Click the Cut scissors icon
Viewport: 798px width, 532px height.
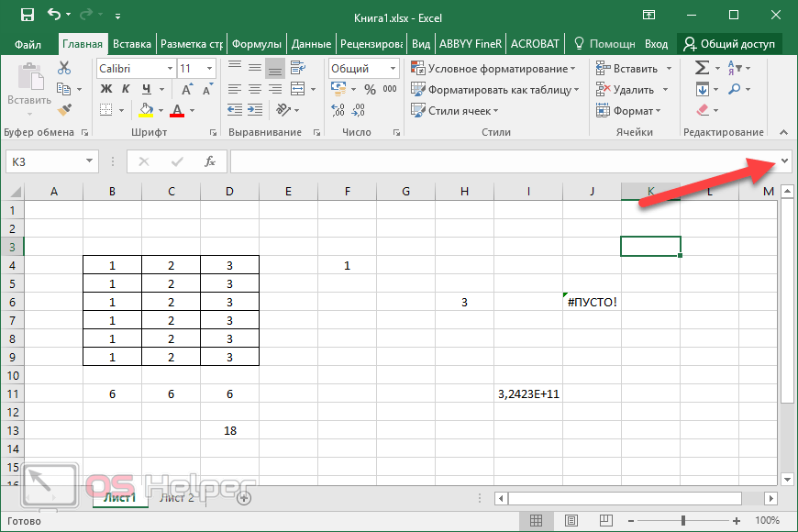coord(63,68)
